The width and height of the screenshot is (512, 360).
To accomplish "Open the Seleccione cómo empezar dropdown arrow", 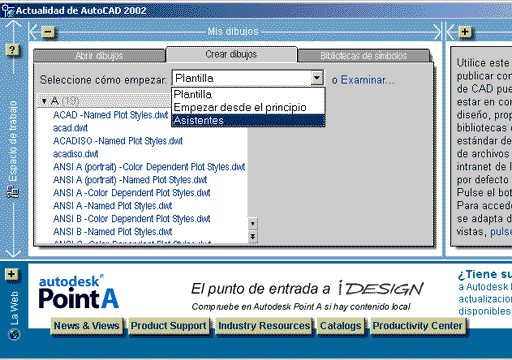I will coord(317,78).
